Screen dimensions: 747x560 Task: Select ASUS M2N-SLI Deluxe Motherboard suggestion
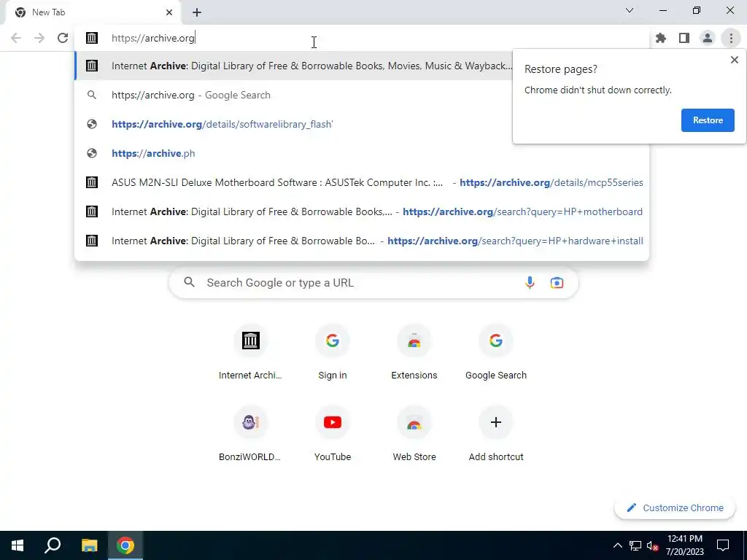[x=362, y=182]
